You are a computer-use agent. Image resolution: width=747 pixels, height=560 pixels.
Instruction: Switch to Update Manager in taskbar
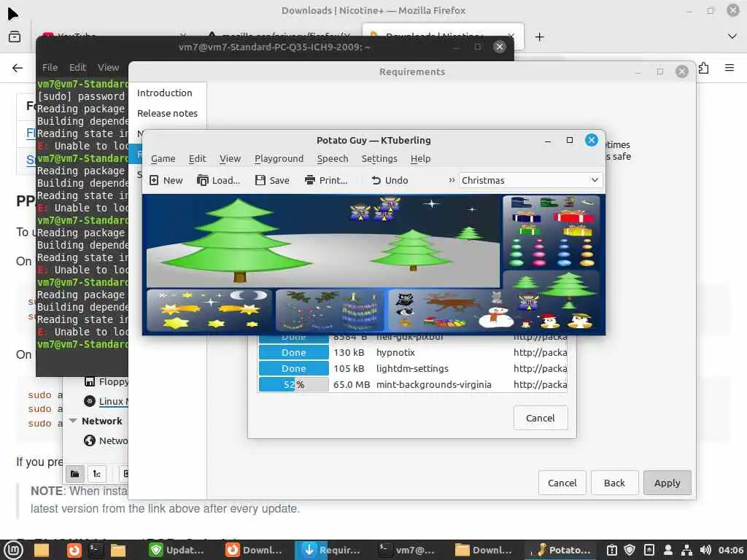177,550
